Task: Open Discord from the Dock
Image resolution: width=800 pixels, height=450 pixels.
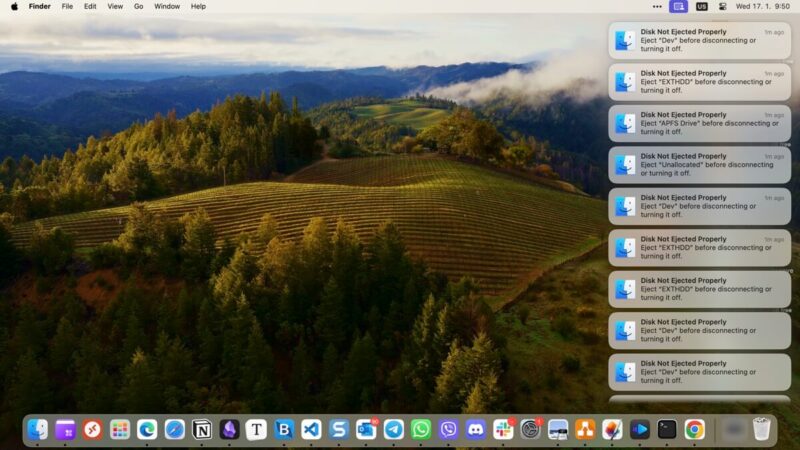Action: point(476,430)
